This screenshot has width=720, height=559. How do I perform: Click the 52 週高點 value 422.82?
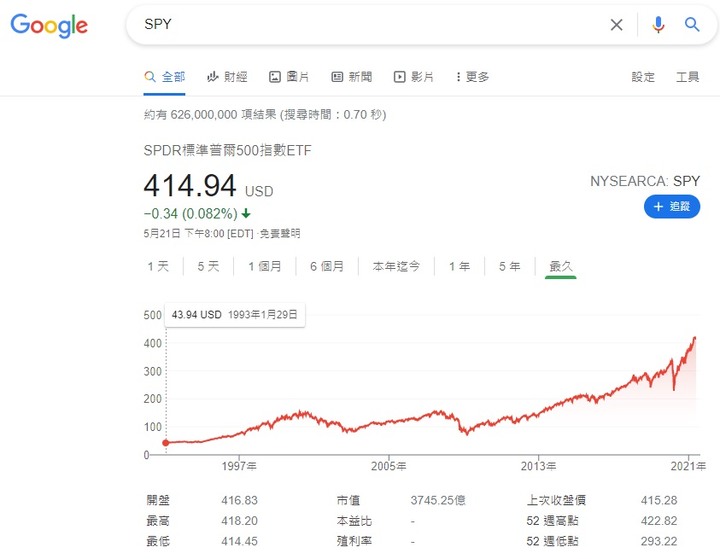659,521
